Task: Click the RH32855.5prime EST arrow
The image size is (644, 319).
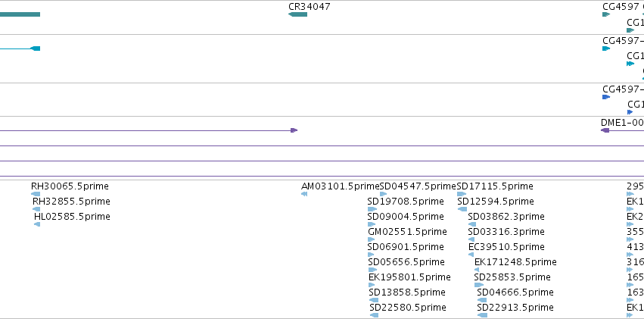Action: tap(36, 209)
